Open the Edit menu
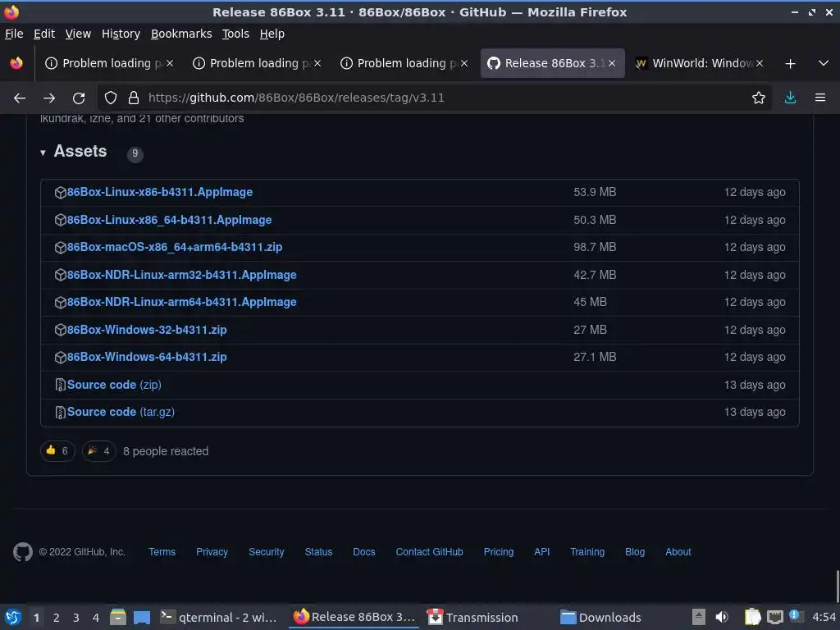Image resolution: width=840 pixels, height=630 pixels. tap(44, 34)
